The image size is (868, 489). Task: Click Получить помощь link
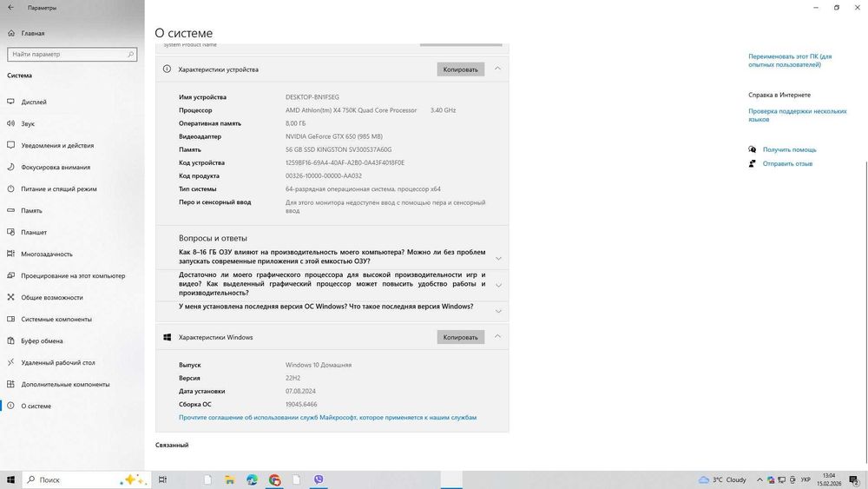pos(789,149)
